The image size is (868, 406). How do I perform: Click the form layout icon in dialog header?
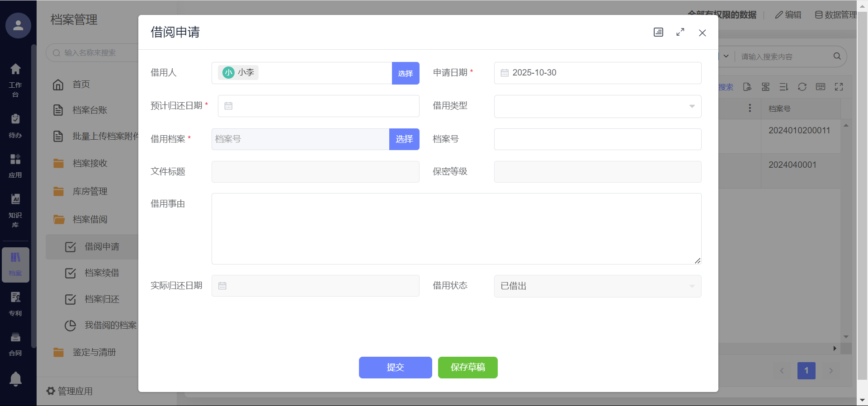(x=658, y=32)
